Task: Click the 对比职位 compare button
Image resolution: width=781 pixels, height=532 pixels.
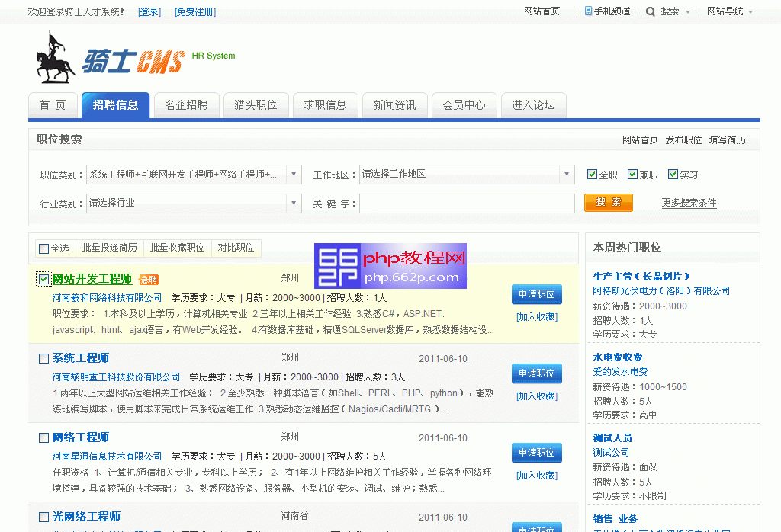Action: (236, 248)
